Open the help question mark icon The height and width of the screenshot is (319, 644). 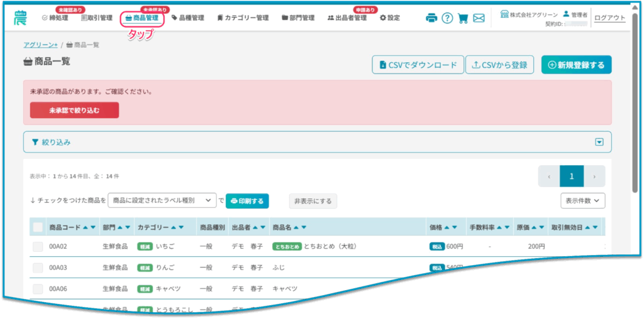(447, 18)
